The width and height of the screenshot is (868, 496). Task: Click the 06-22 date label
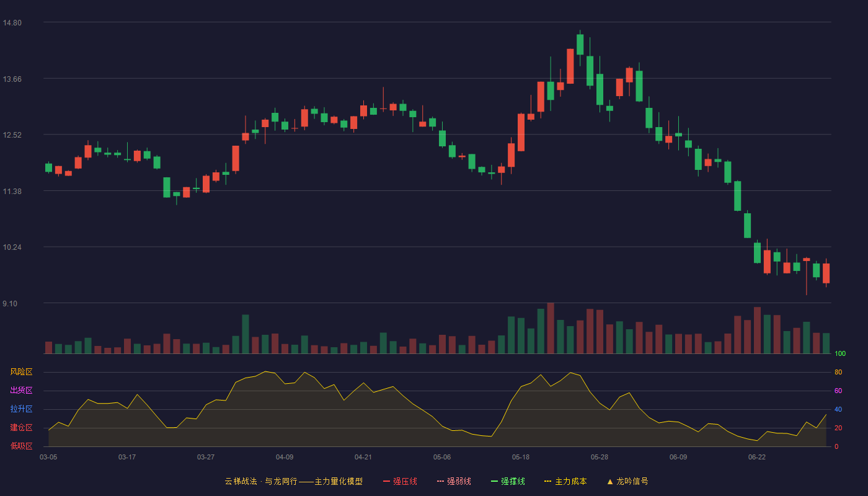(757, 457)
